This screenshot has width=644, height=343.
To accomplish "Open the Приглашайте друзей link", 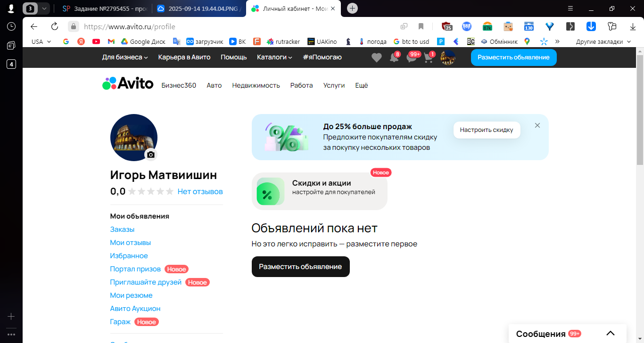I will (x=146, y=282).
